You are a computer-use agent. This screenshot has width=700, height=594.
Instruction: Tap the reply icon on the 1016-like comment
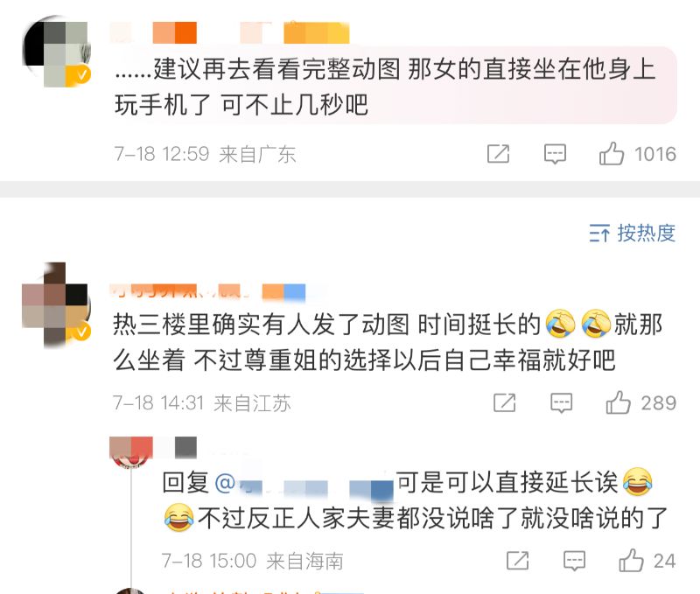click(555, 154)
